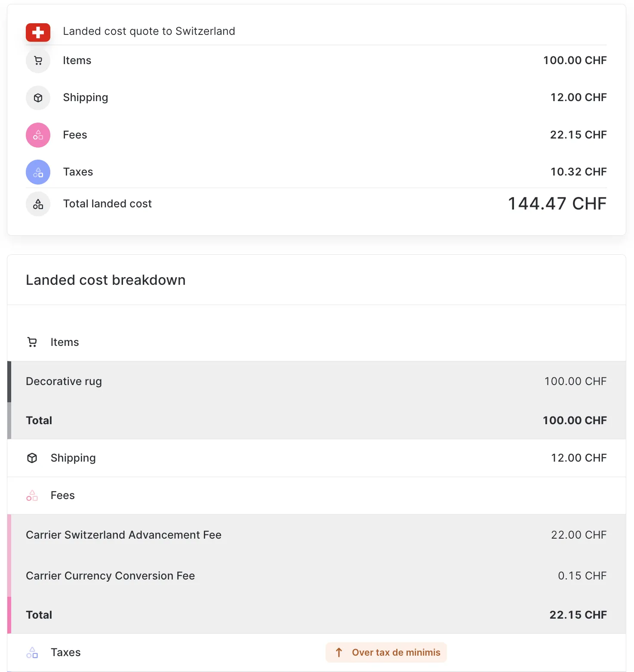This screenshot has width=634, height=672.
Task: Click the Shipping row in breakdown
Action: pos(316,458)
